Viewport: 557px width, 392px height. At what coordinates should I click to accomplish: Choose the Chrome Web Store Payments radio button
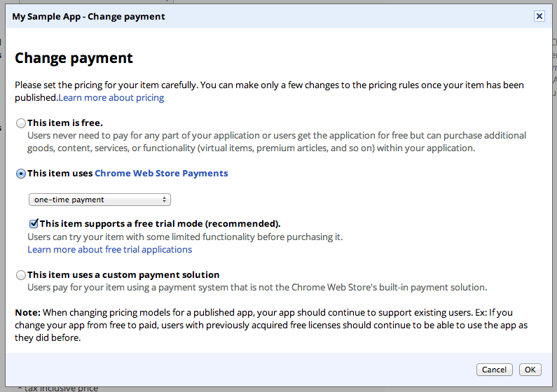(21, 174)
